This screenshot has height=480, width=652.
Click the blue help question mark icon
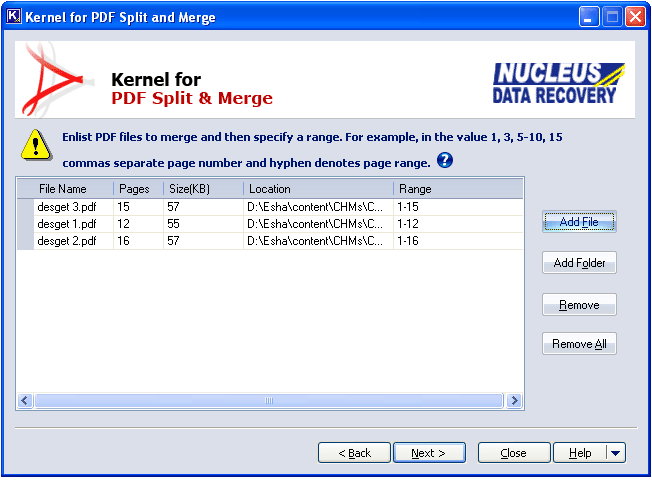(445, 160)
